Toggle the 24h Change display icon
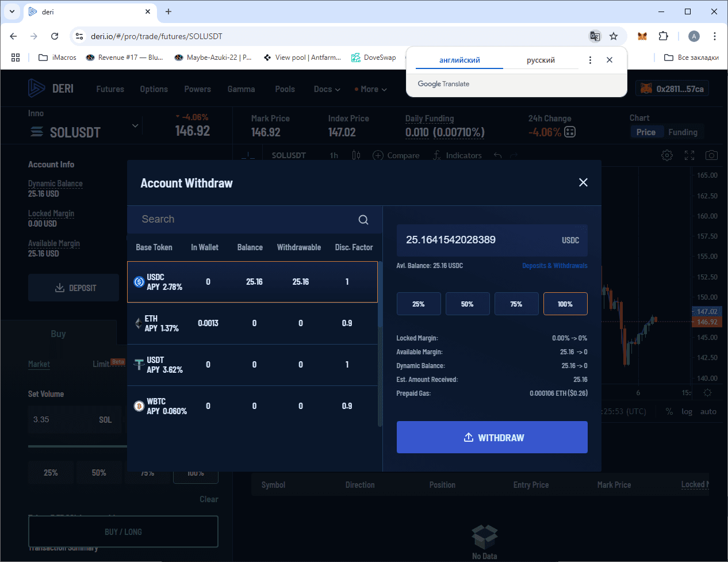The height and width of the screenshot is (562, 728). point(570,132)
